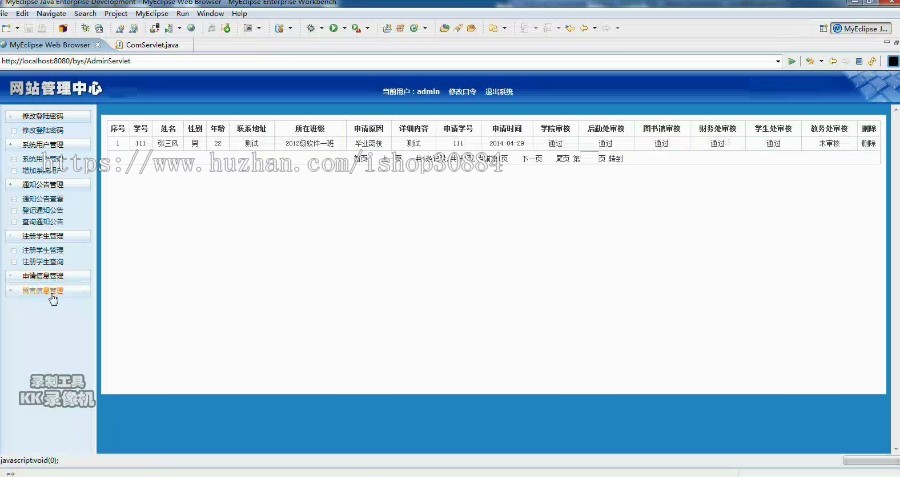Click the debug bug toolbar icon
The image size is (900, 477).
[x=85, y=28]
